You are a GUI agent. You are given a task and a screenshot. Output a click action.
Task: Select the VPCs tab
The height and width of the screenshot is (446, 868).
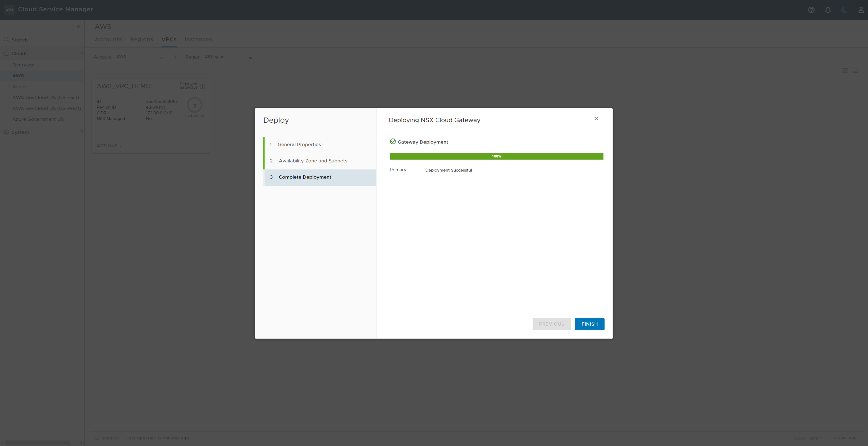coord(169,39)
